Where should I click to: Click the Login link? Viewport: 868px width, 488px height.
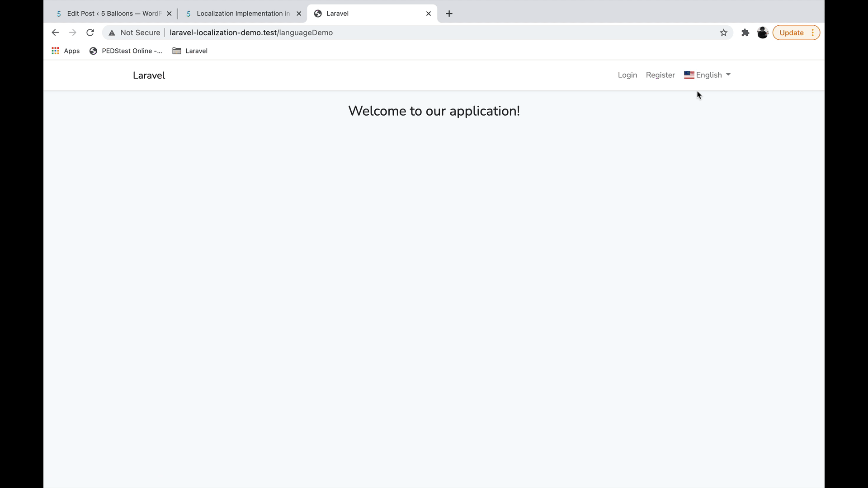[627, 75]
